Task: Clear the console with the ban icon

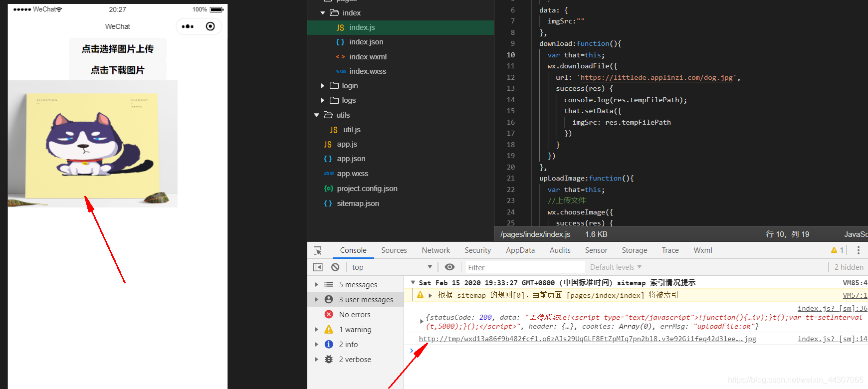Action: pyautogui.click(x=335, y=267)
